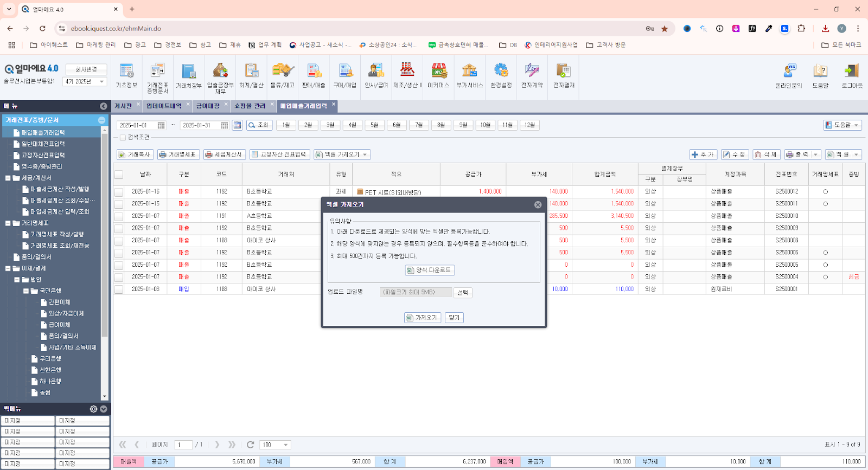Click the blue period calendar icon beside 조회
Image resolution: width=868 pixels, height=470 pixels.
[x=237, y=125]
